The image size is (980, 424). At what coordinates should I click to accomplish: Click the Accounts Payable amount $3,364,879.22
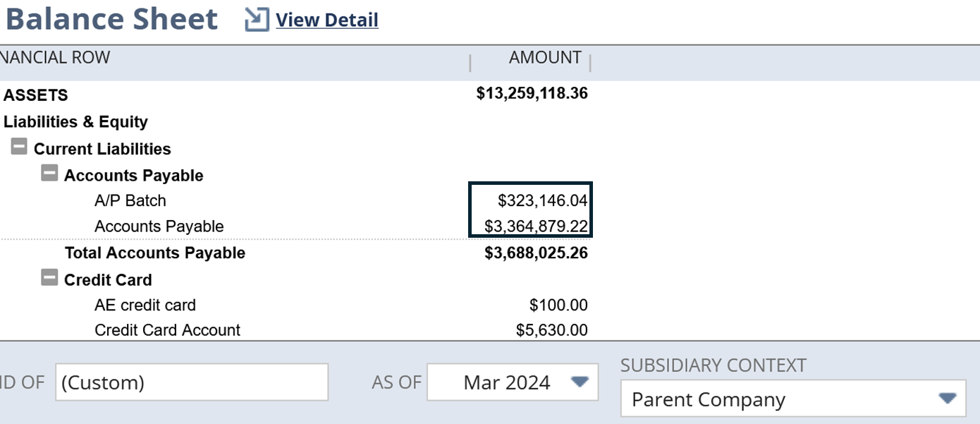(x=536, y=226)
